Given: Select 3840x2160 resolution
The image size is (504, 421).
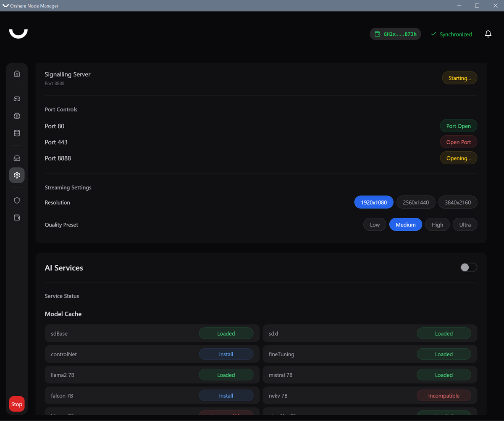Looking at the screenshot, I should (458, 203).
